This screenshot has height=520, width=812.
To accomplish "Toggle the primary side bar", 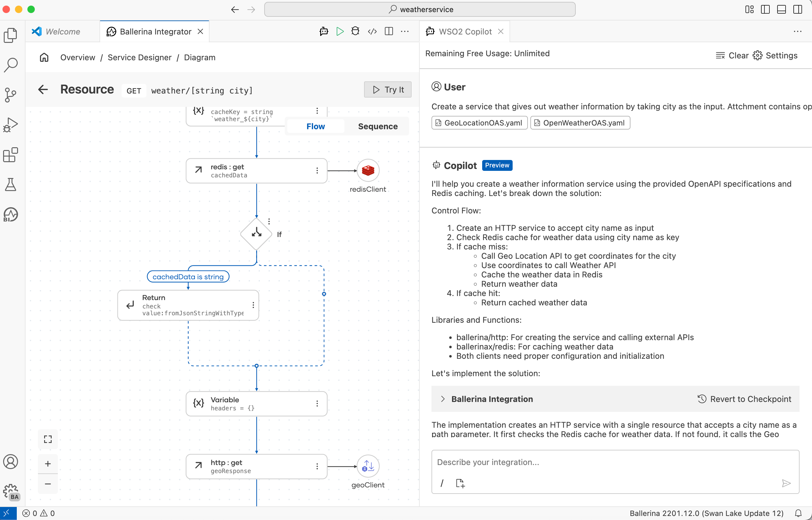I will coord(765,9).
